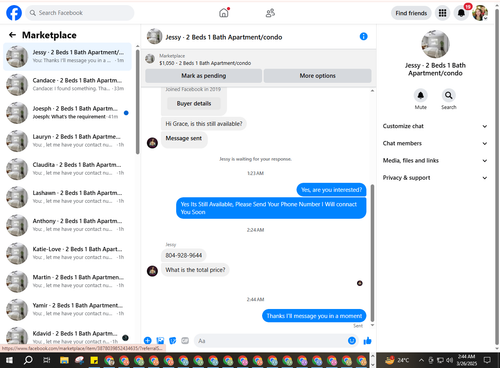Viewport: 500px width, 368px height.
Task: Expand Privacy & support section
Action: click(x=435, y=178)
